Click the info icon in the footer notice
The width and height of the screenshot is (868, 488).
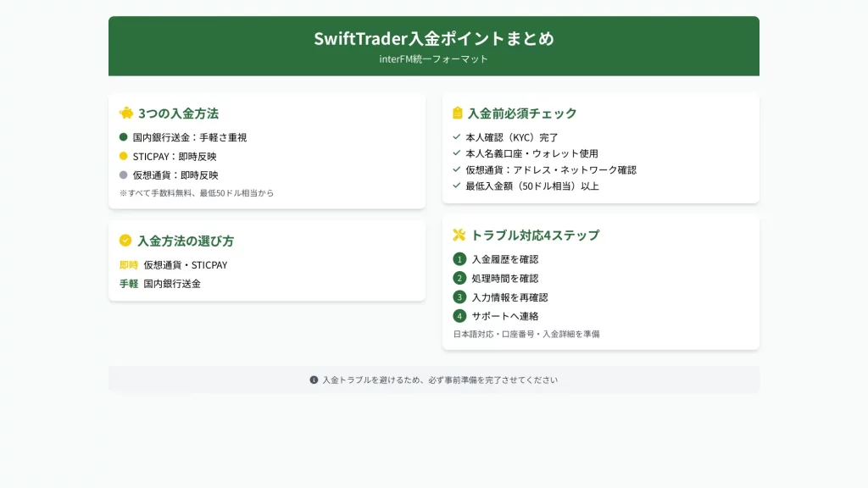(x=314, y=380)
